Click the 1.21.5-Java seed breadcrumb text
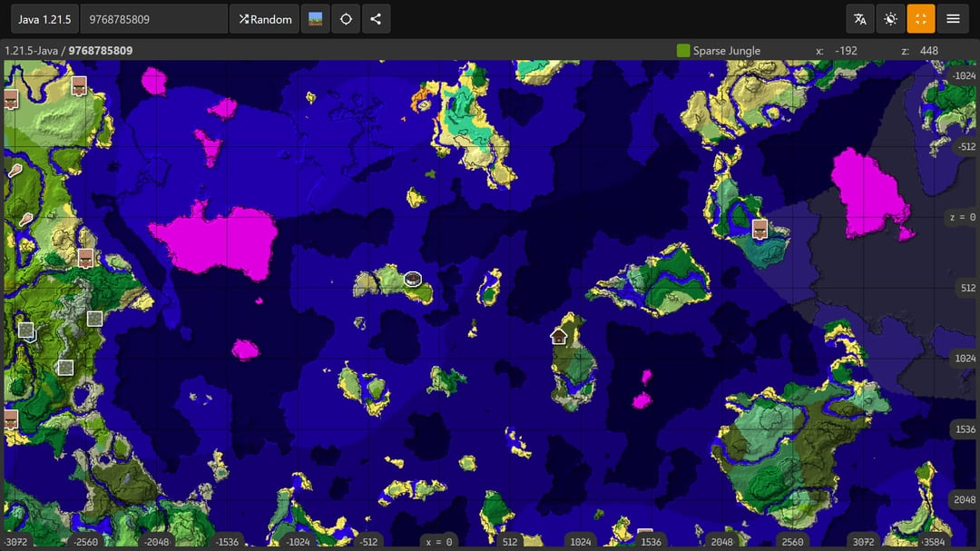Screen dimensions: 980x551 (x=68, y=51)
